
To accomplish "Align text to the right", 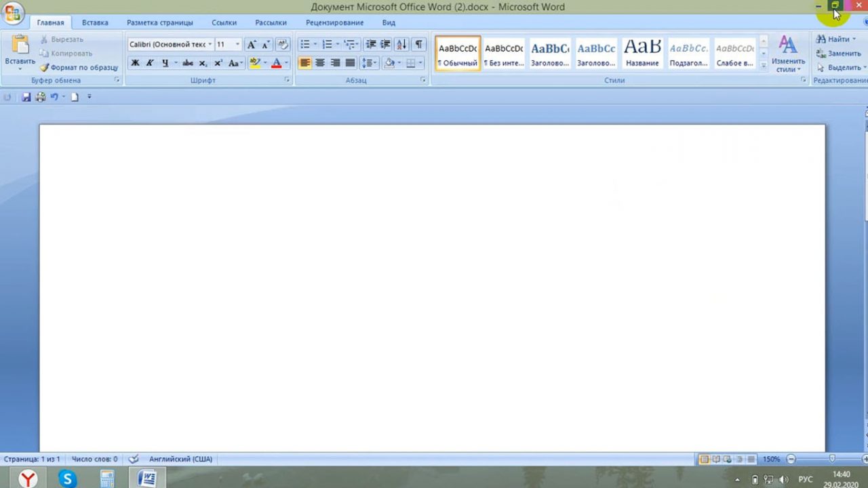I will (335, 63).
